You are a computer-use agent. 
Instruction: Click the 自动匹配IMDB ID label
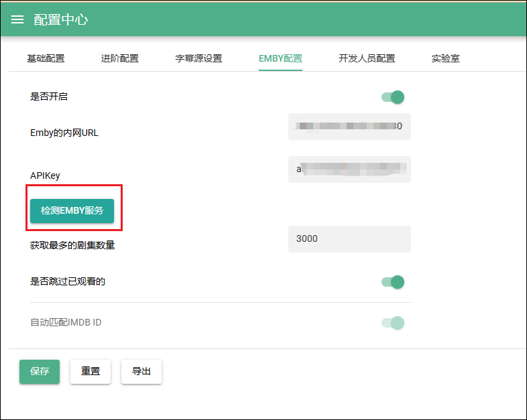pyautogui.click(x=66, y=323)
